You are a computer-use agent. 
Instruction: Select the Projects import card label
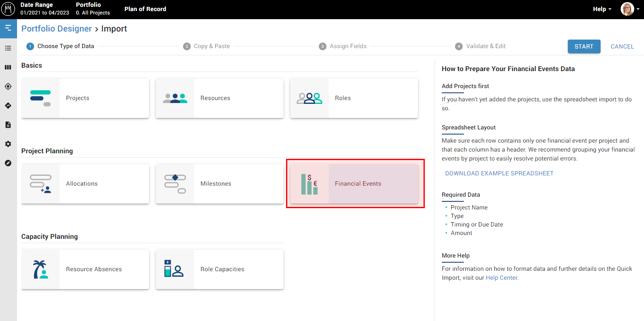77,98
